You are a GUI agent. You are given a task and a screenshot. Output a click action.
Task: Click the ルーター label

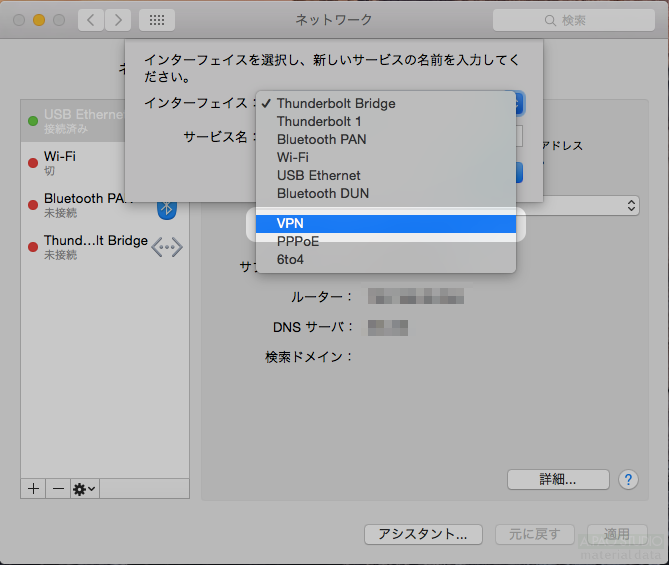[322, 297]
